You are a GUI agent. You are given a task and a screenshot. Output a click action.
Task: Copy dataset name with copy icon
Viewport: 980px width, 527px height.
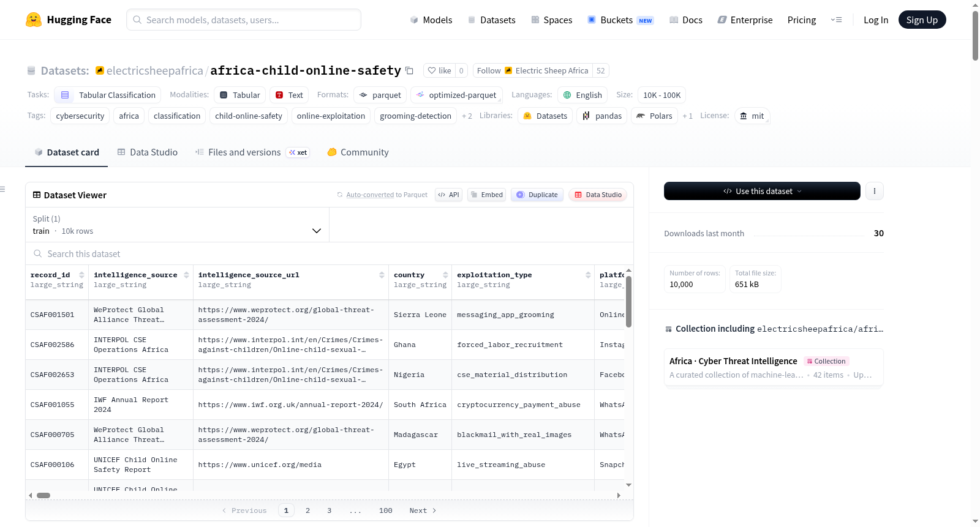[410, 70]
